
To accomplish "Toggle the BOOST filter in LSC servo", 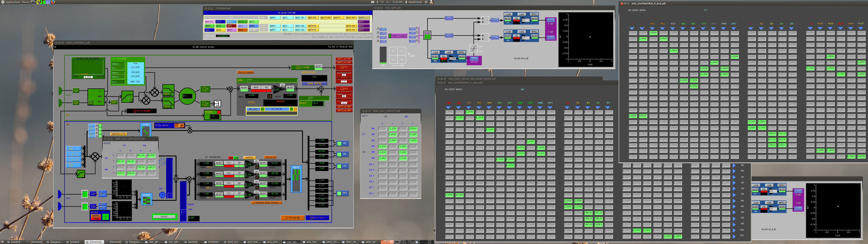I will 256,87.
